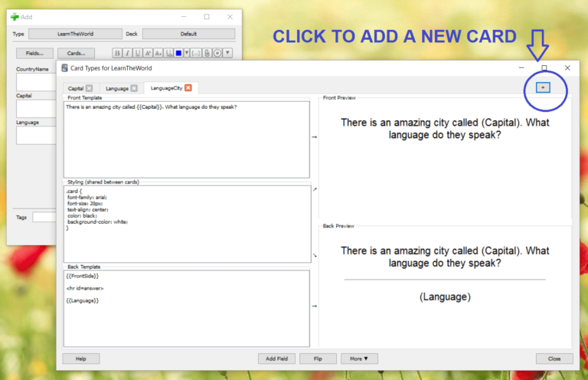Click the subscript formatting icon

(x=158, y=53)
